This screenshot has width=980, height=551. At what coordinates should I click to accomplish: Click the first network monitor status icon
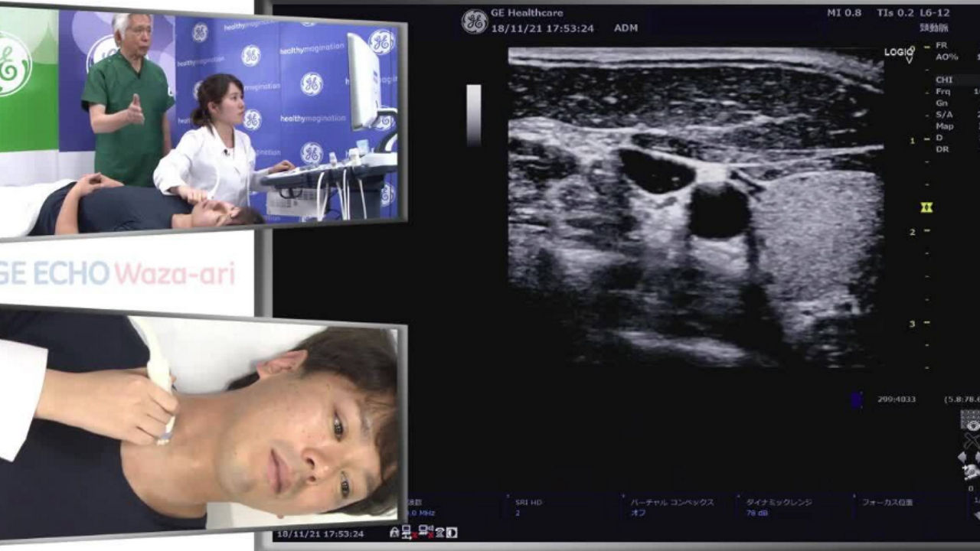pyautogui.click(x=407, y=532)
